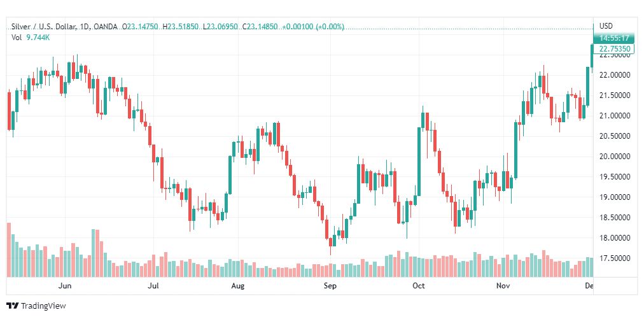
Task: Click the Oct label on time axis
Action: click(418, 286)
